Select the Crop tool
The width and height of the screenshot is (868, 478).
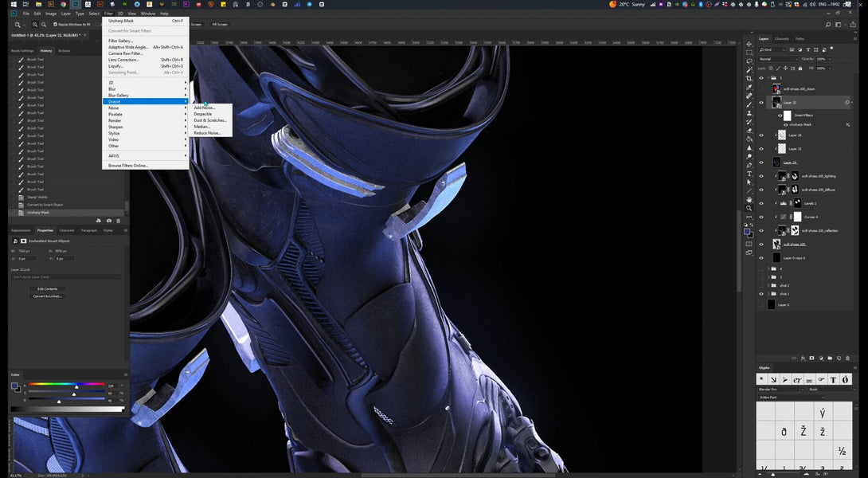tap(749, 79)
